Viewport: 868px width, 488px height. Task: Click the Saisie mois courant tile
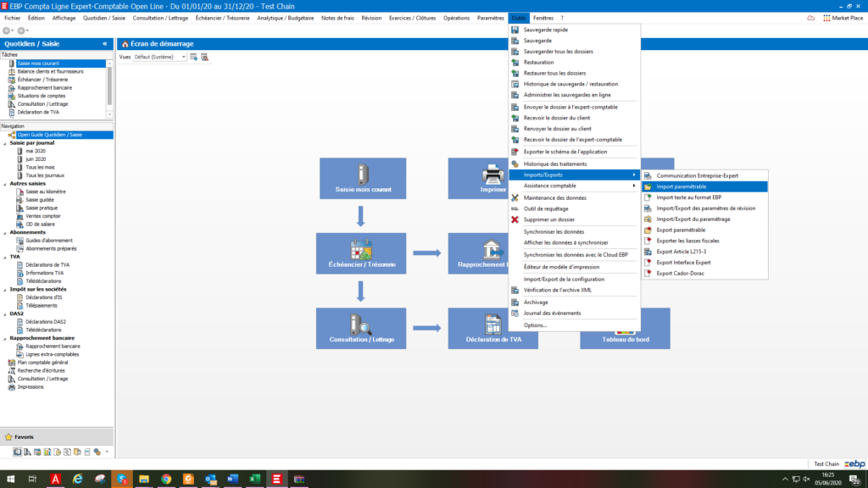(x=363, y=178)
